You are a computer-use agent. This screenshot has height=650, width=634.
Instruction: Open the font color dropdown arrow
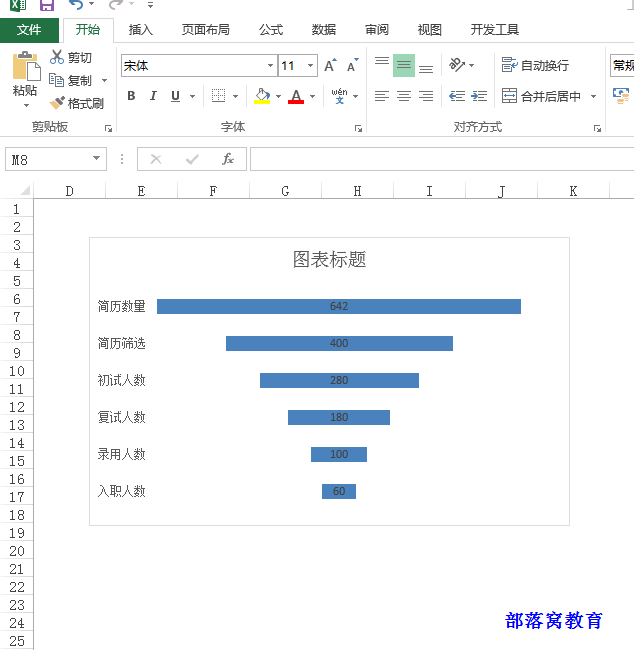pos(313,96)
